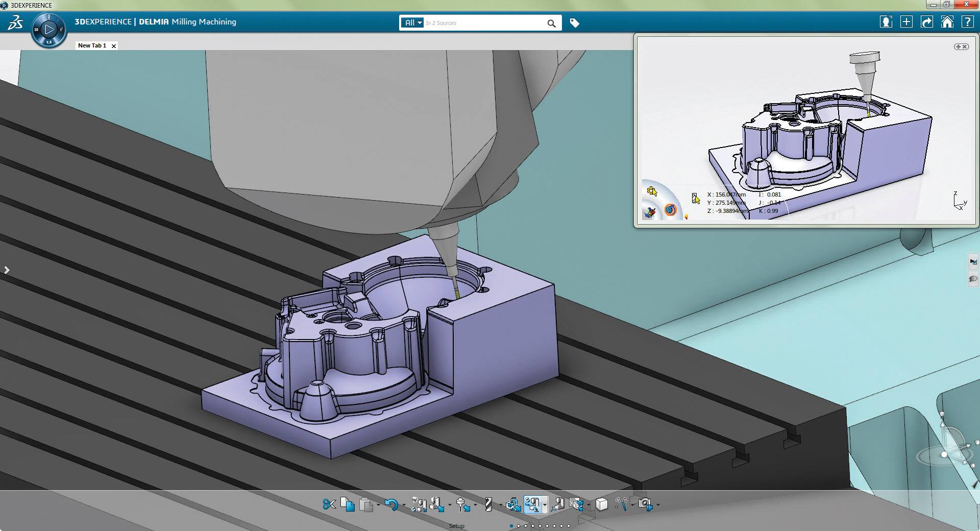
Task: Click the Paste icon in toolbar
Action: pos(366,504)
